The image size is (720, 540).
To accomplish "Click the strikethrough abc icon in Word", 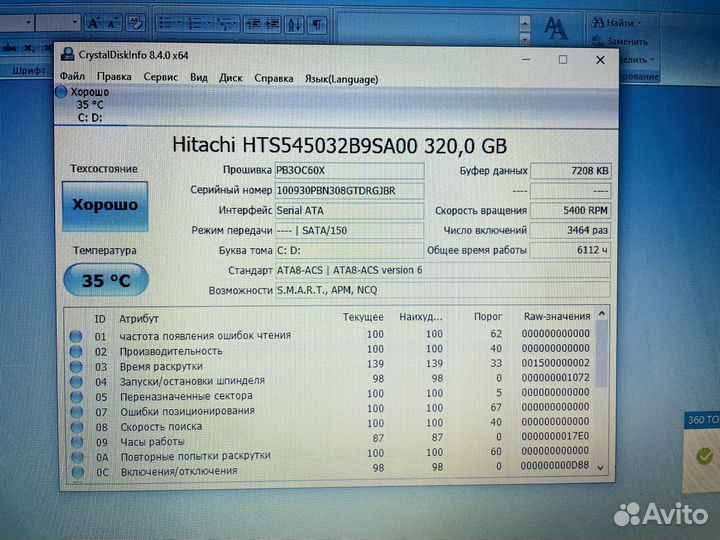I will point(10,48).
